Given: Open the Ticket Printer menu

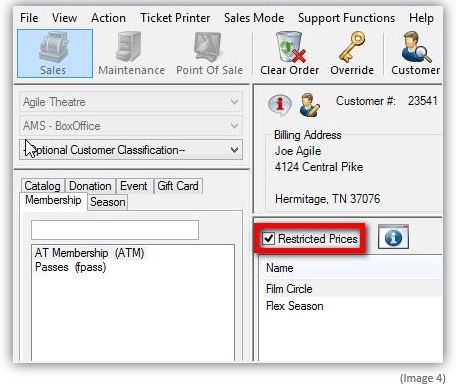Looking at the screenshot, I should click(175, 18).
